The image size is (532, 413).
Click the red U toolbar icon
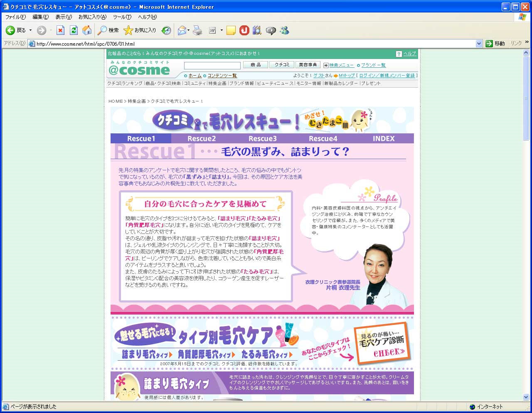coord(244,30)
